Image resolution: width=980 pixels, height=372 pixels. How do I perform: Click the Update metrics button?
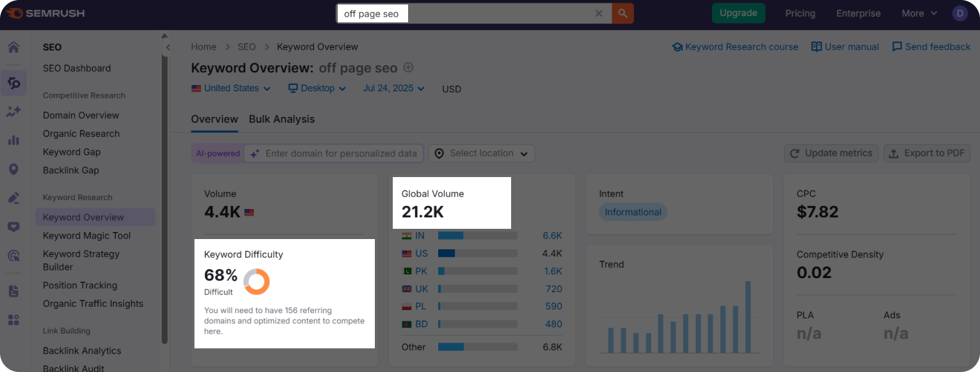coord(831,153)
